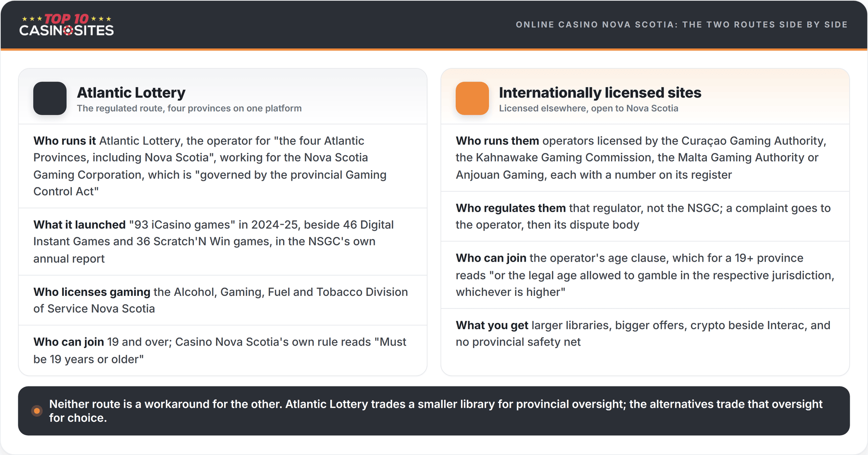This screenshot has width=868, height=455.
Task: Click the 'Who runs it' row label
Action: (65, 141)
